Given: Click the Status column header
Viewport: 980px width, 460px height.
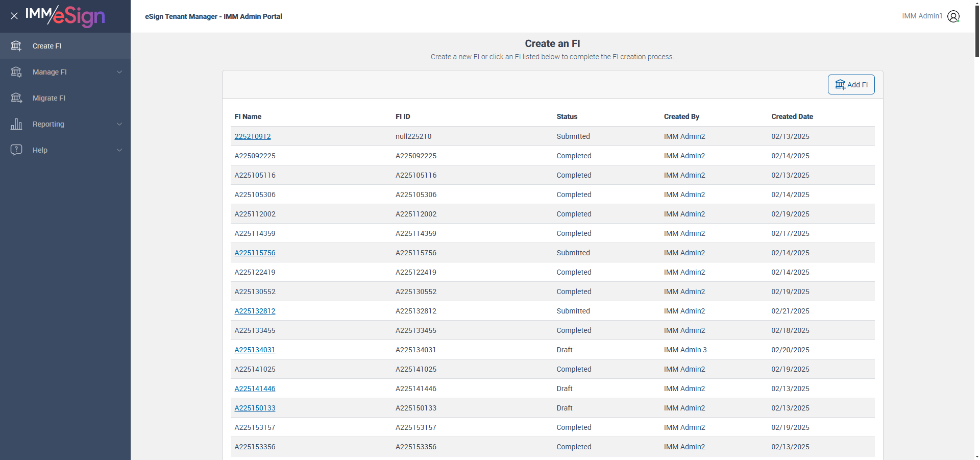Looking at the screenshot, I should pos(567,116).
